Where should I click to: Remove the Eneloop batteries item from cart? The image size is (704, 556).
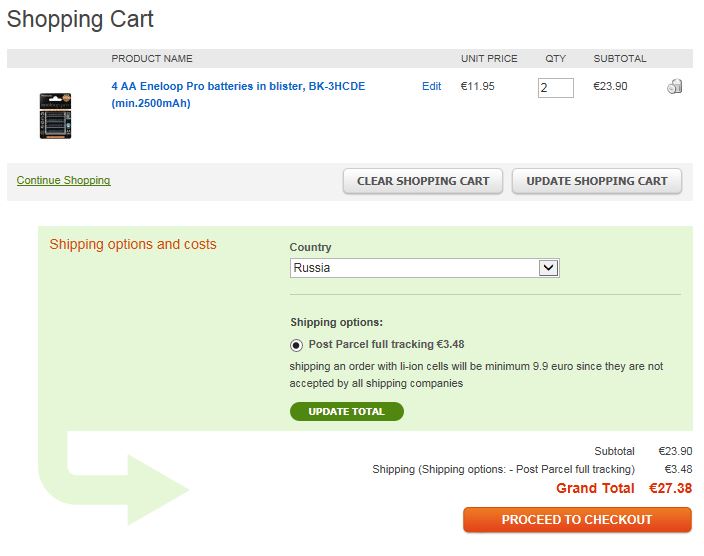pos(675,87)
